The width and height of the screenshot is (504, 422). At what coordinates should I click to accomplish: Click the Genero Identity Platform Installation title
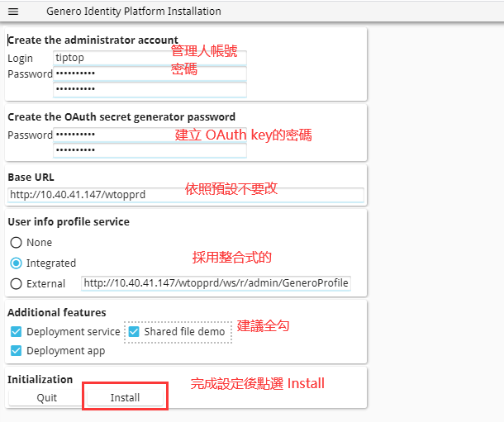coord(134,12)
